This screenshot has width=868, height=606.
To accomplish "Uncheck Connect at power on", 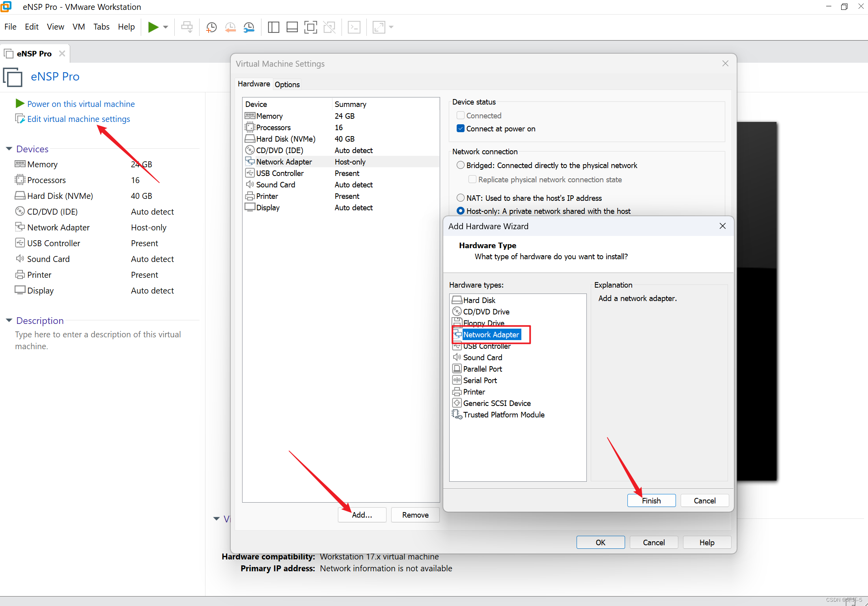I will 460,128.
